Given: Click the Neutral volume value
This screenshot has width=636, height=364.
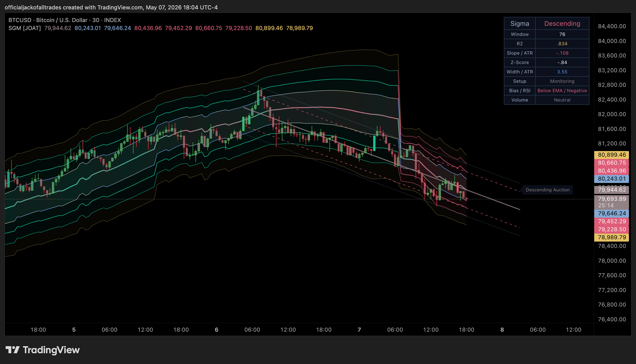Looking at the screenshot, I should click(562, 100).
